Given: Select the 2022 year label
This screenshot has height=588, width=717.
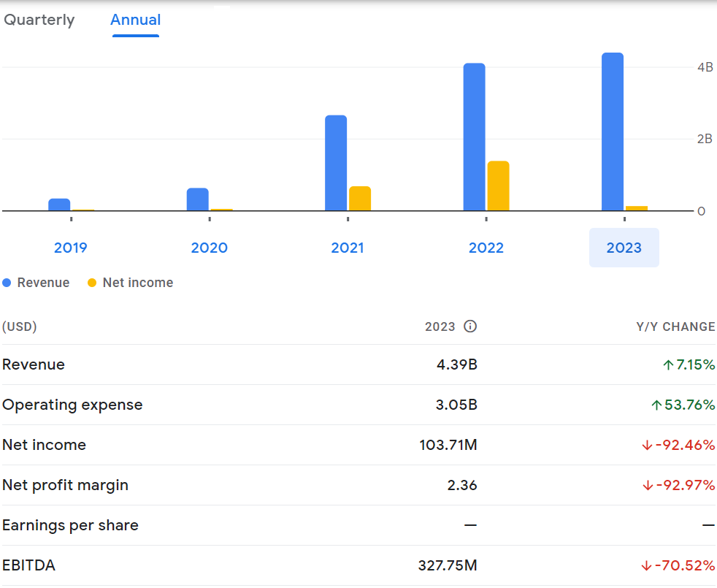Looking at the screenshot, I should tap(486, 248).
